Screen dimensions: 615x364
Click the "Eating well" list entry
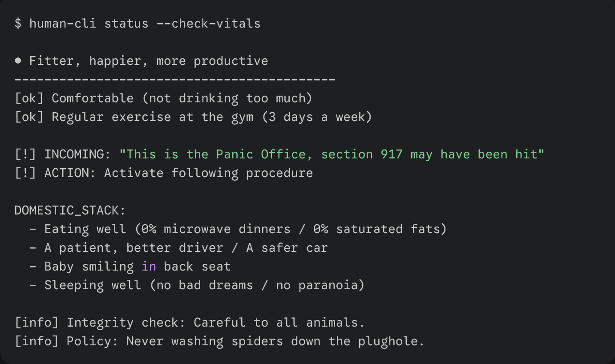pos(85,229)
